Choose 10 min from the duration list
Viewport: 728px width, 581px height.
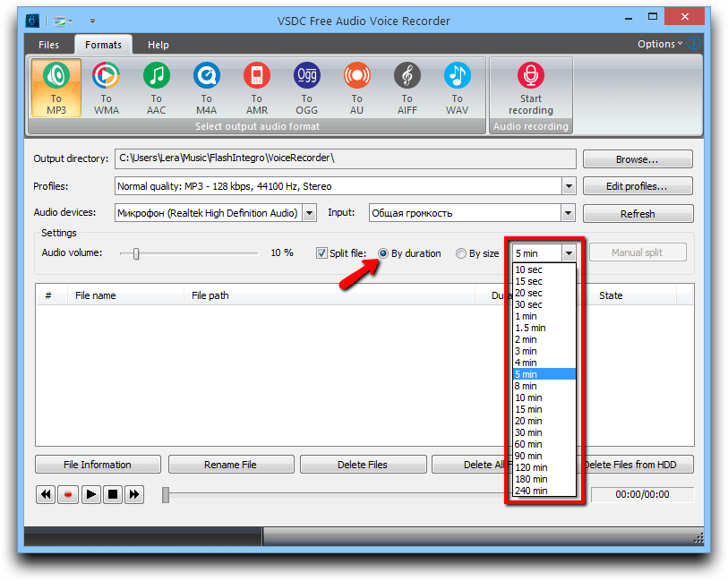(544, 397)
